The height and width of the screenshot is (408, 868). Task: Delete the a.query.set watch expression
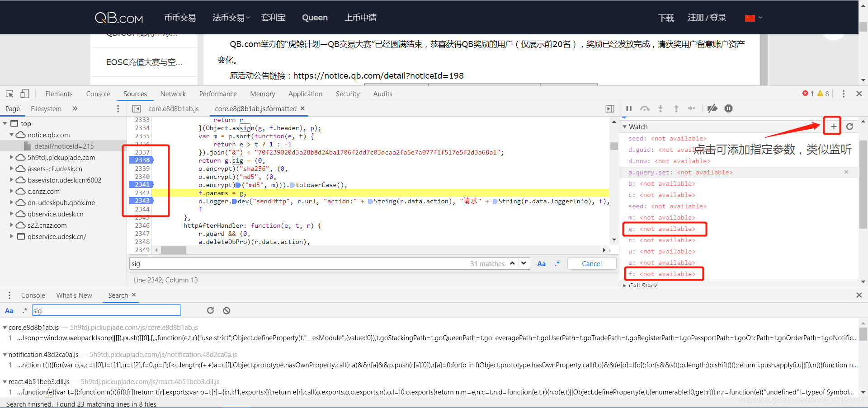pyautogui.click(x=846, y=172)
